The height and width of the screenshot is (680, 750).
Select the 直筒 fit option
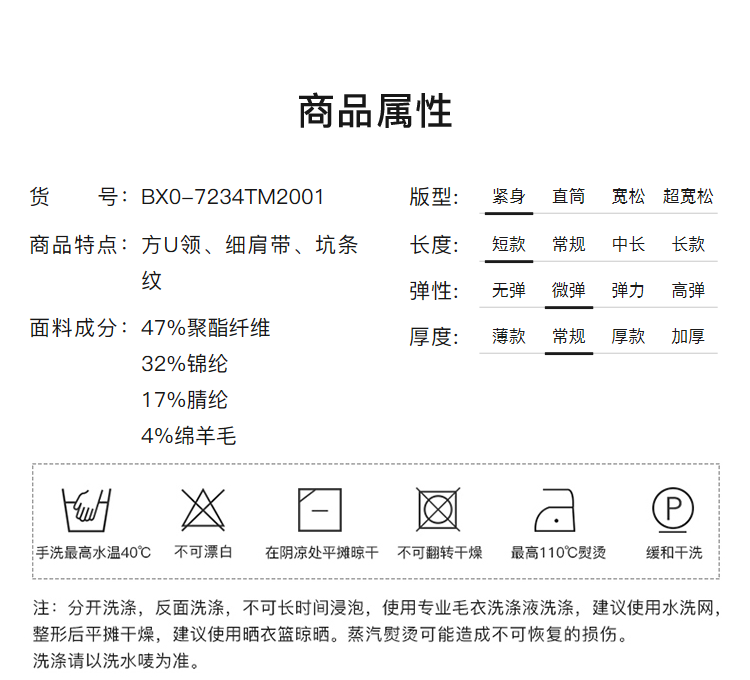(x=569, y=197)
